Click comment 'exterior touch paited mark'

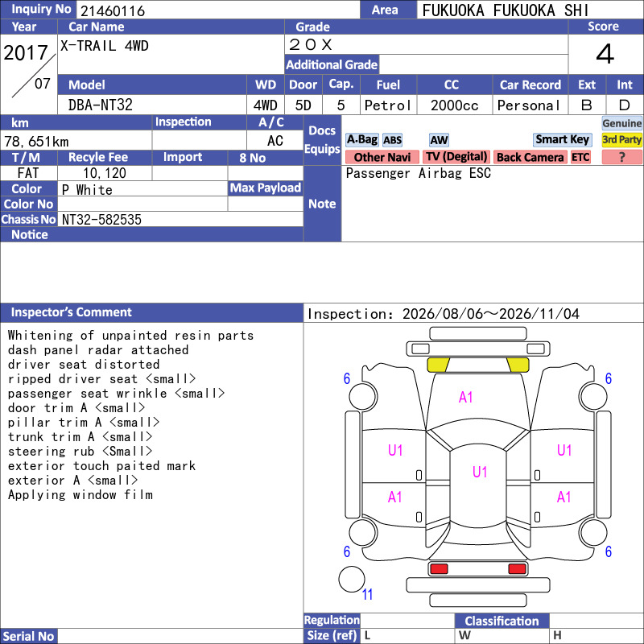(102, 465)
